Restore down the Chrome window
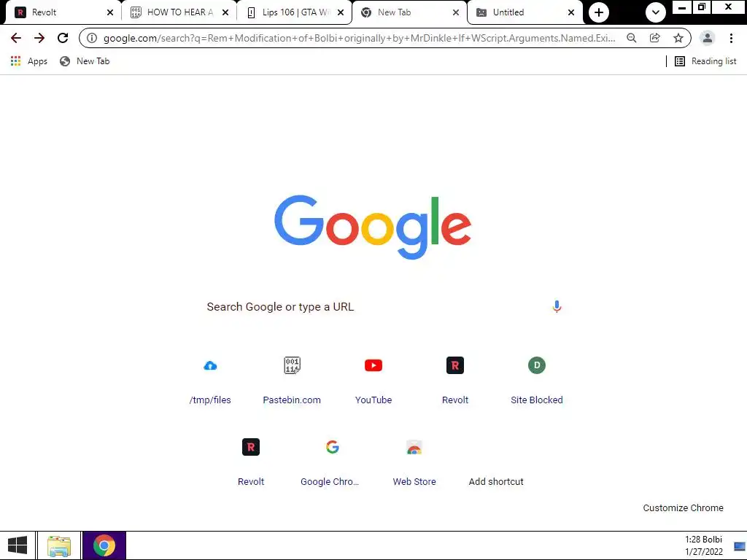This screenshot has height=560, width=747. (x=702, y=7)
